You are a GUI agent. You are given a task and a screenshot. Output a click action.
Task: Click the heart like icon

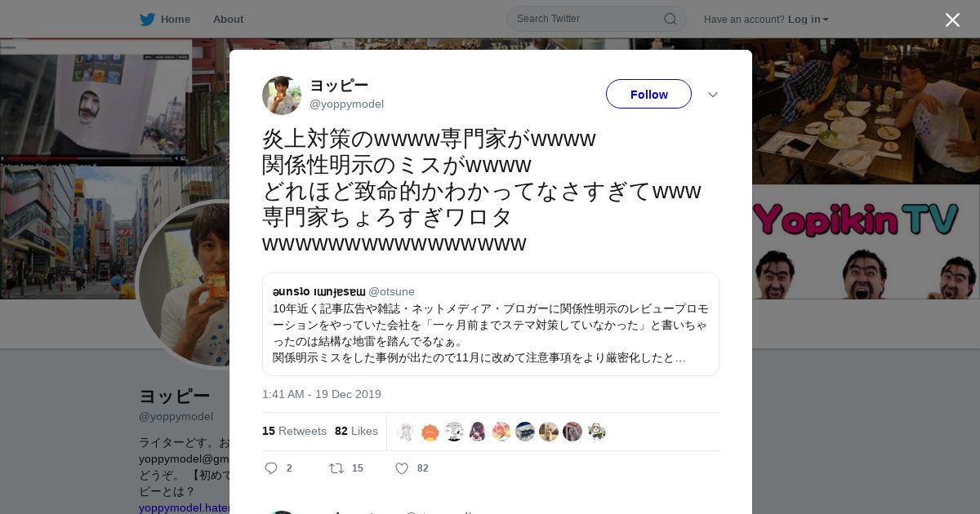click(402, 468)
